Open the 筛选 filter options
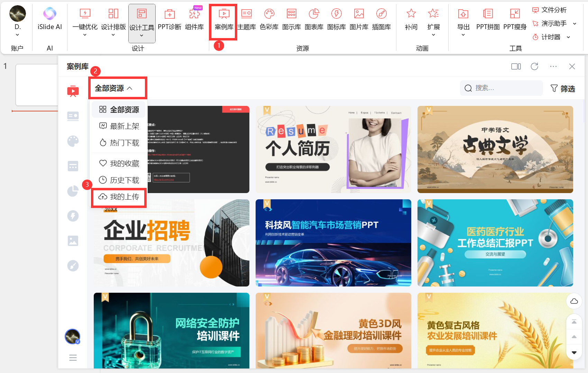 click(563, 89)
